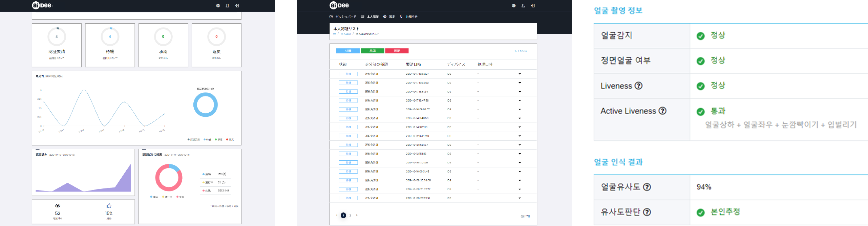Expand row dated 2019-10-17 18:53:32
The height and width of the screenshot is (226, 868).
[x=520, y=83]
